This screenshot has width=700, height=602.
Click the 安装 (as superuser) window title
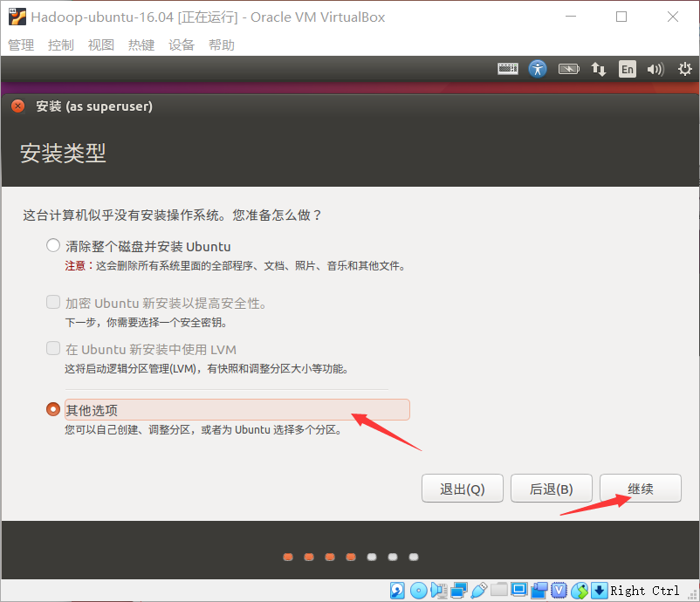tap(94, 106)
